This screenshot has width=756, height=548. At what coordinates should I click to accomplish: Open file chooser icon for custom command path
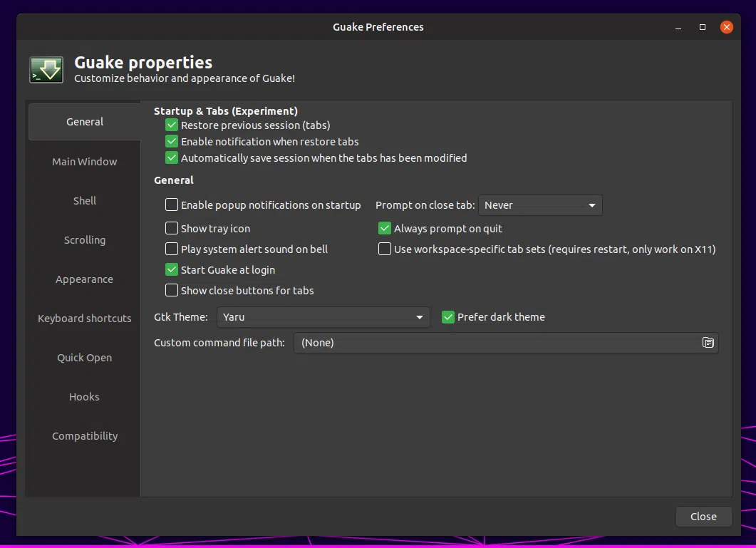click(708, 343)
